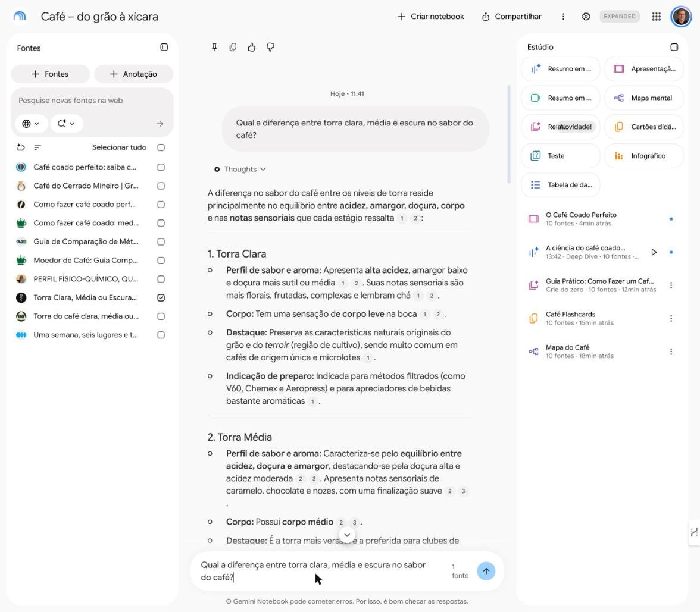Check the Torra do café clara, média ou source
700x612 pixels.
click(161, 316)
